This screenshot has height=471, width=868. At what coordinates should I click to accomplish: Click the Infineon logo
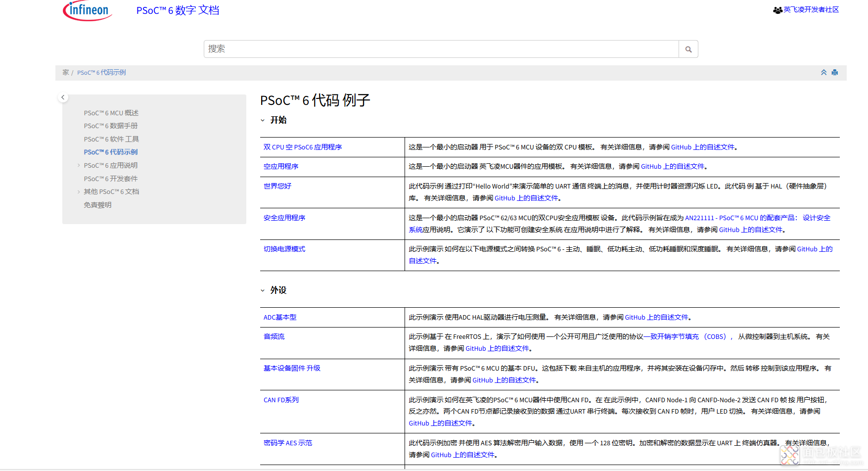[x=88, y=10]
